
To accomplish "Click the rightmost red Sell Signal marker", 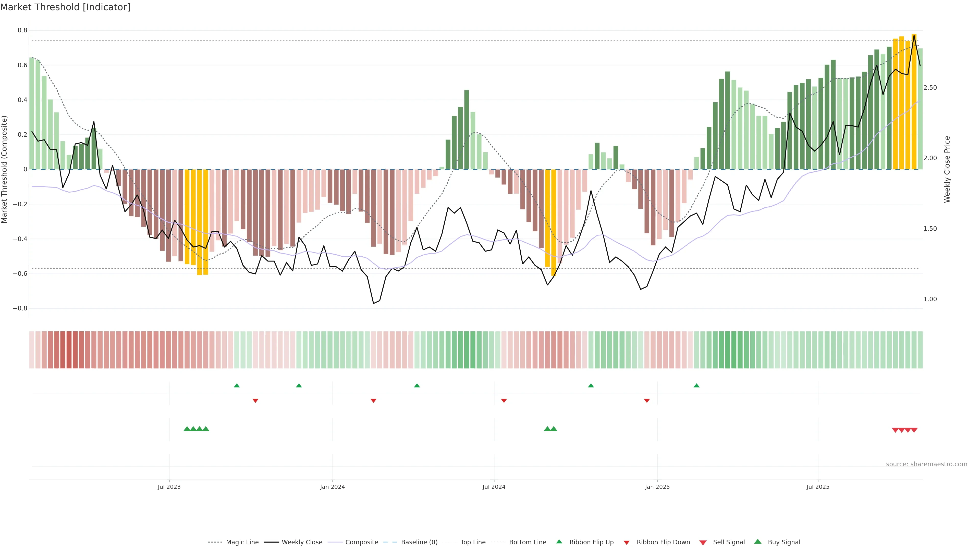I will click(x=914, y=430).
